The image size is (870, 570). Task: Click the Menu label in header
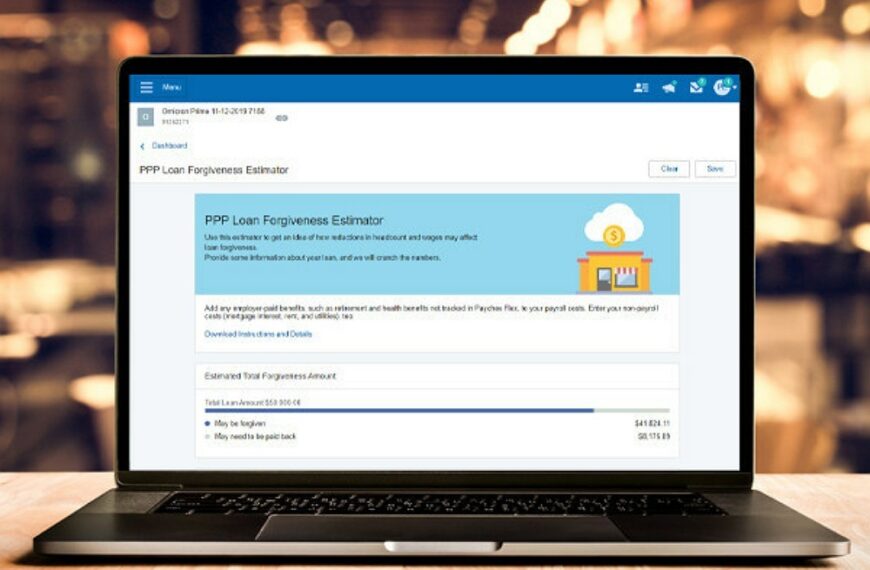tap(172, 88)
